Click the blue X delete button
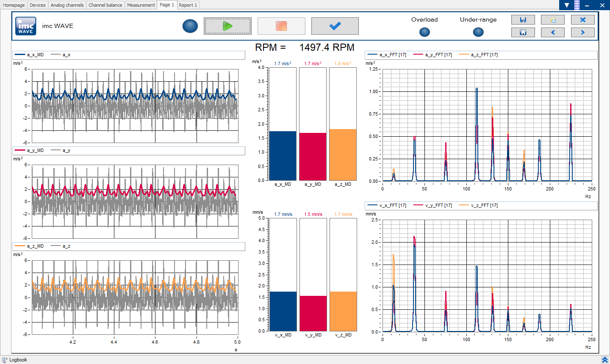Screen dimensions: 610x364 pyautogui.click(x=582, y=20)
